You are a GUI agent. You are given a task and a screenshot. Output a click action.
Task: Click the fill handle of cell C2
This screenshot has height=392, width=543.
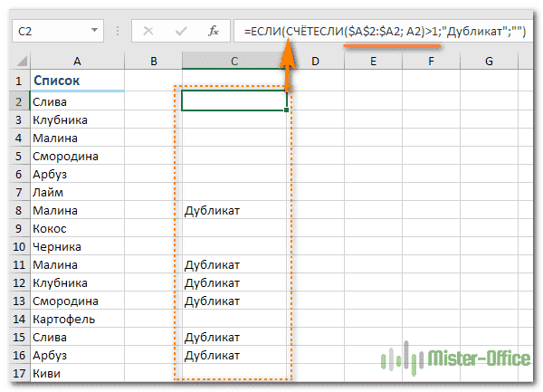coord(287,110)
